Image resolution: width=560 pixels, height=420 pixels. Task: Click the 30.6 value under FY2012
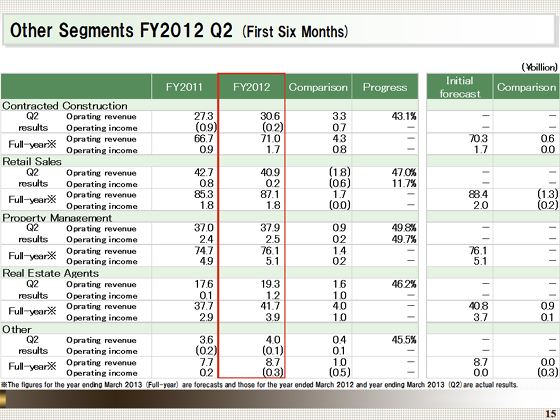pyautogui.click(x=270, y=116)
